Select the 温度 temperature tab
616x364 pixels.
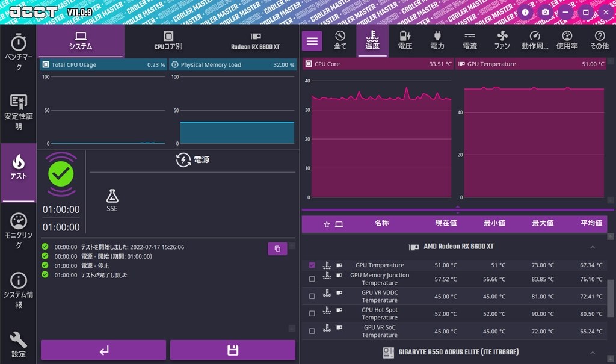tap(372, 40)
